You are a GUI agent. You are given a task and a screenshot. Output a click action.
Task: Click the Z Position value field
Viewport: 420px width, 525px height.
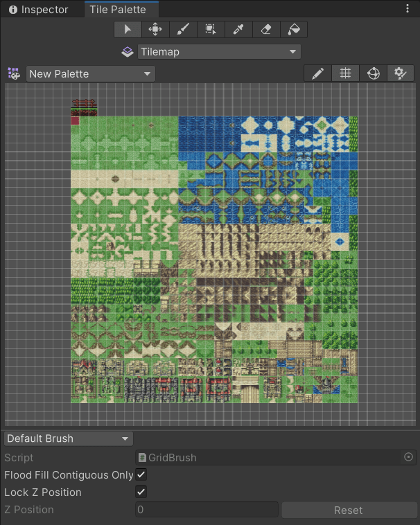(207, 510)
